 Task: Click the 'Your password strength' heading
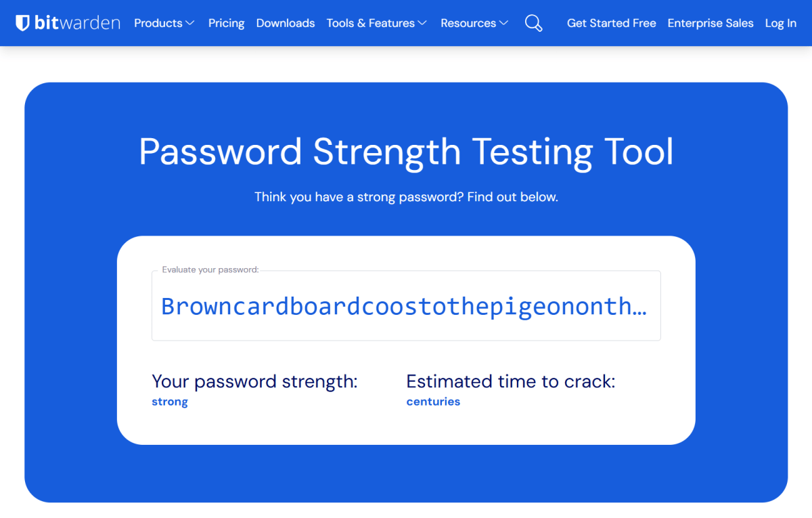pos(254,381)
